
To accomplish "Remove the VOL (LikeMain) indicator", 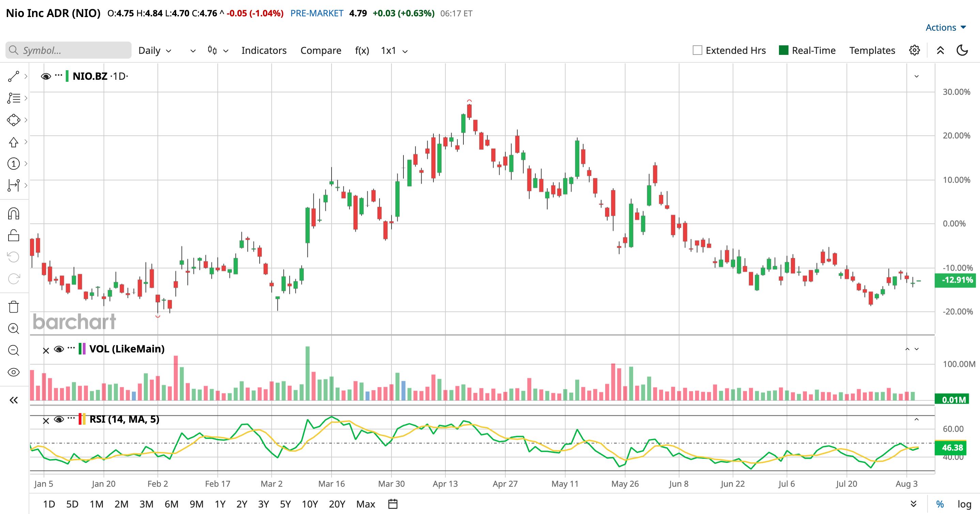I will [x=46, y=351].
